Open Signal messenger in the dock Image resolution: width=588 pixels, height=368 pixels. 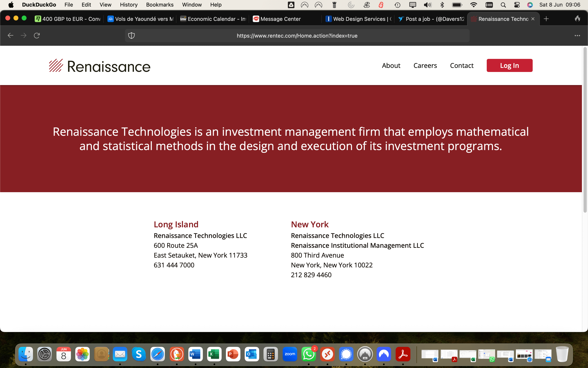346,354
